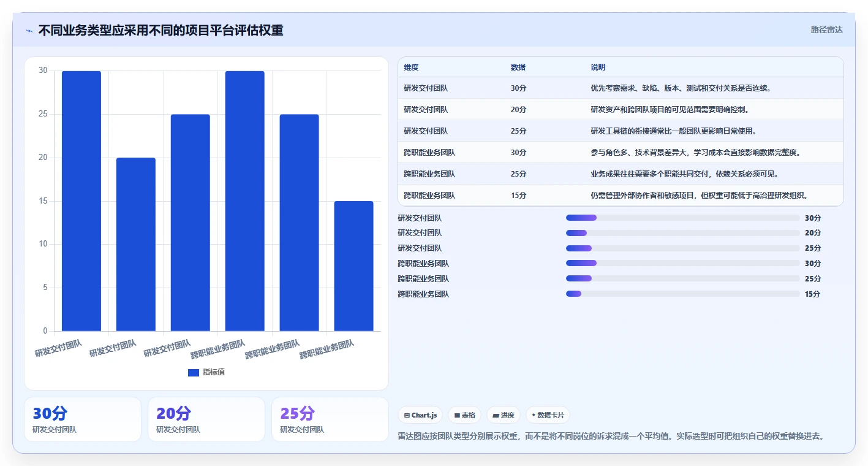Click the 维度 column header
This screenshot has height=466, width=868.
tap(411, 67)
